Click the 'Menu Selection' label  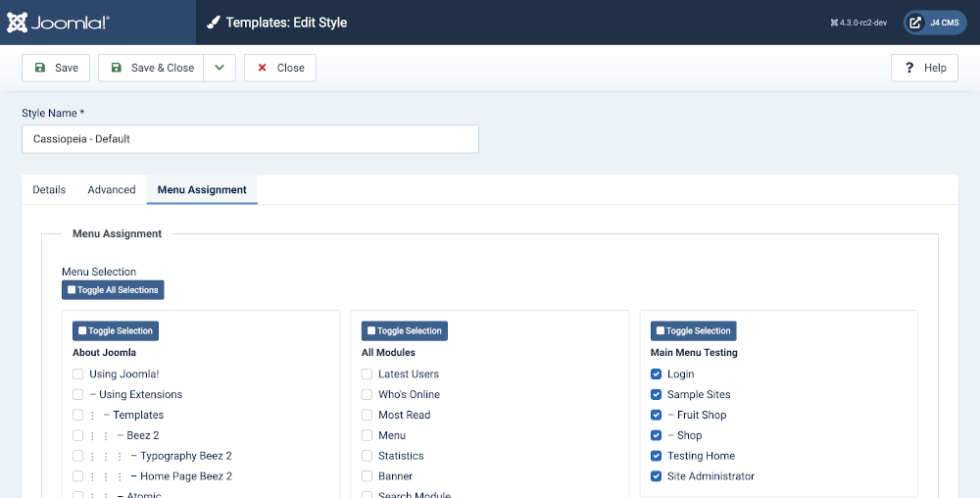[99, 272]
